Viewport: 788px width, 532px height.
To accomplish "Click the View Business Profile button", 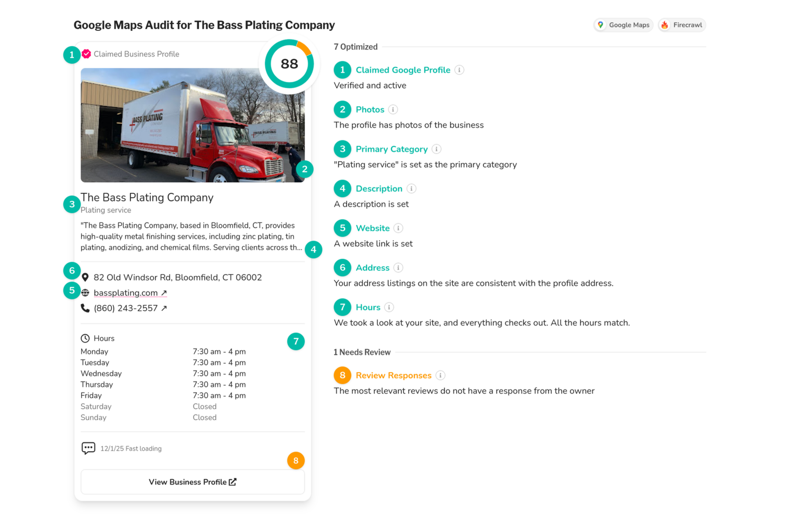I will pos(192,481).
